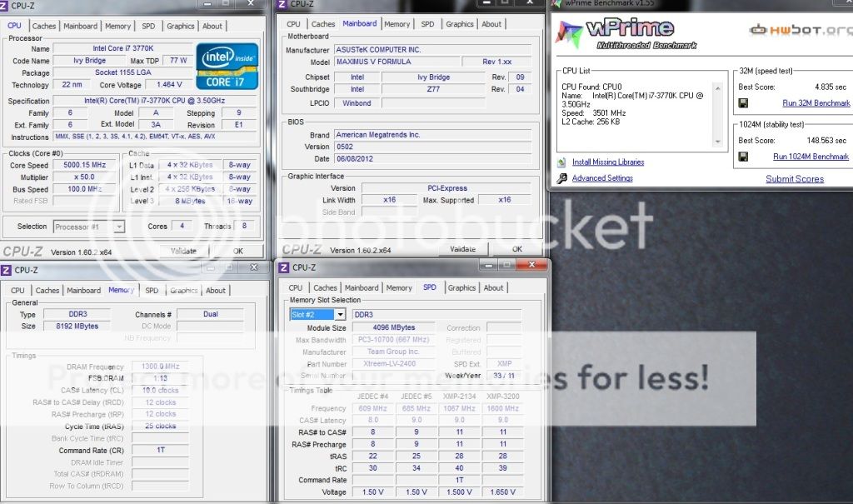Click the processor Name field Intel Core i7 3770K
Image resolution: width=853 pixels, height=504 pixels.
123,48
